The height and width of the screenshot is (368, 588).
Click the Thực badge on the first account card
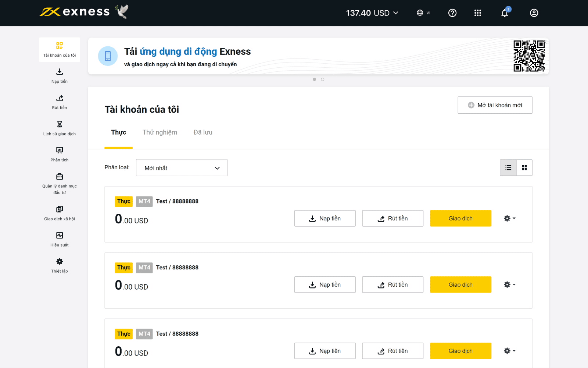tap(124, 201)
